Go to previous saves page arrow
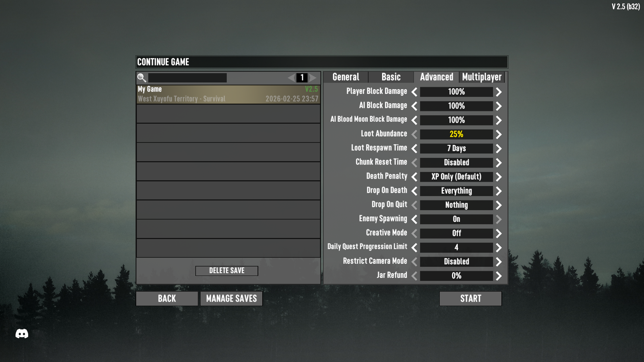This screenshot has width=644, height=362. coord(291,78)
